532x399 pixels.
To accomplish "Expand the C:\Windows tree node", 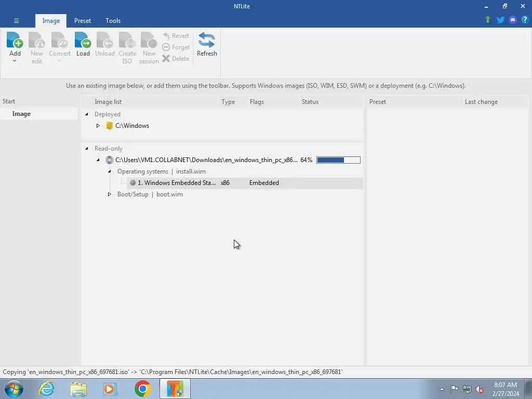I will tap(98, 126).
